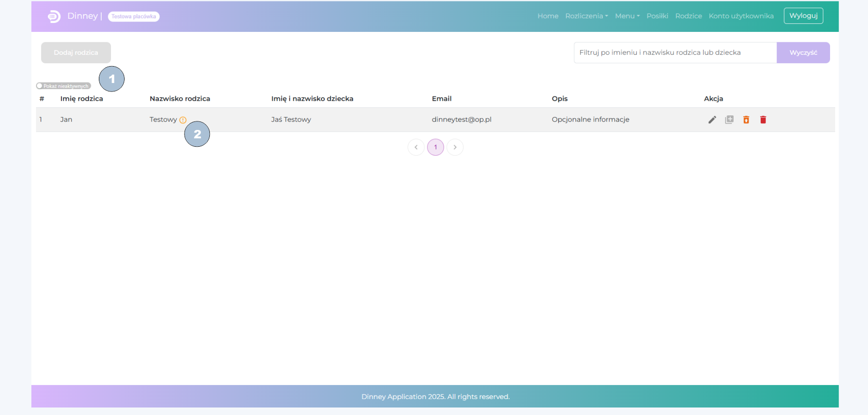Image resolution: width=868 pixels, height=415 pixels.
Task: Expand the Rozliczenia dropdown menu
Action: (586, 16)
